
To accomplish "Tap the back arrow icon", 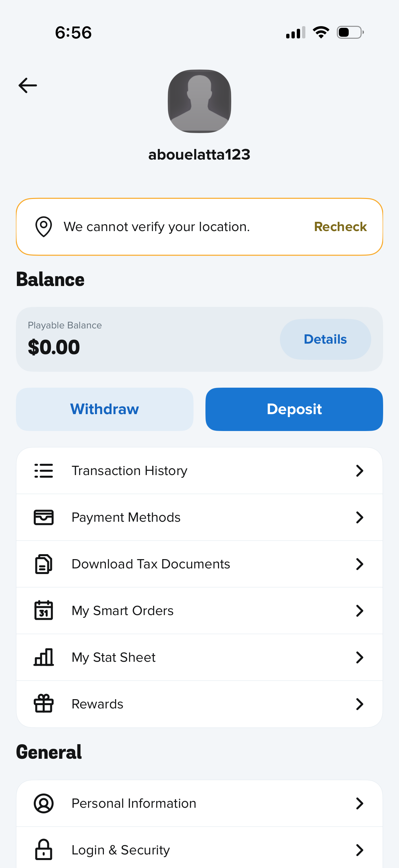I will 27,85.
